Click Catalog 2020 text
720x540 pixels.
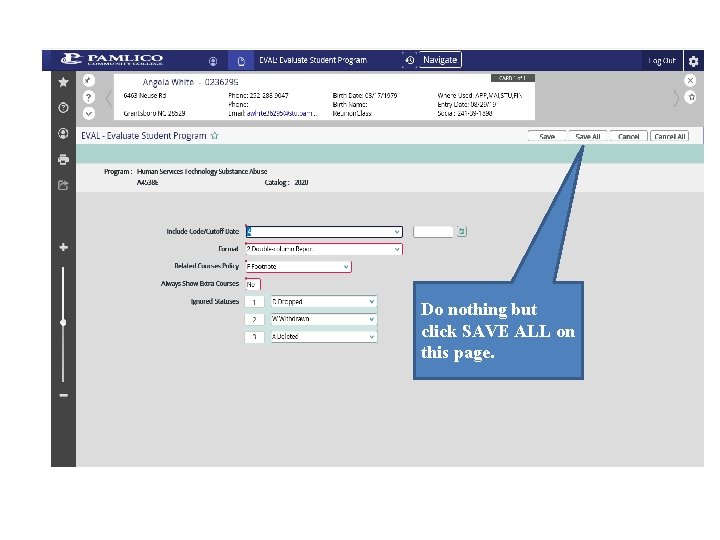click(x=286, y=182)
